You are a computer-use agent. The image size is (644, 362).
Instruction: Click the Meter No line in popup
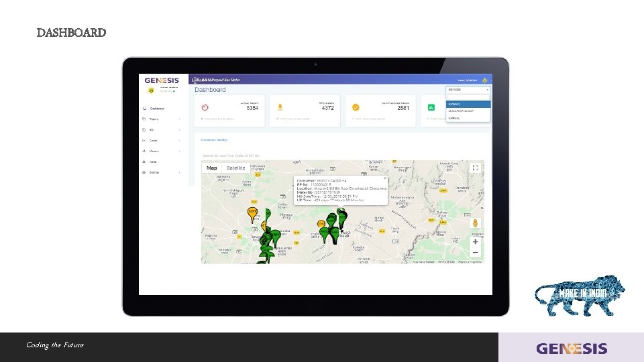[318, 192]
